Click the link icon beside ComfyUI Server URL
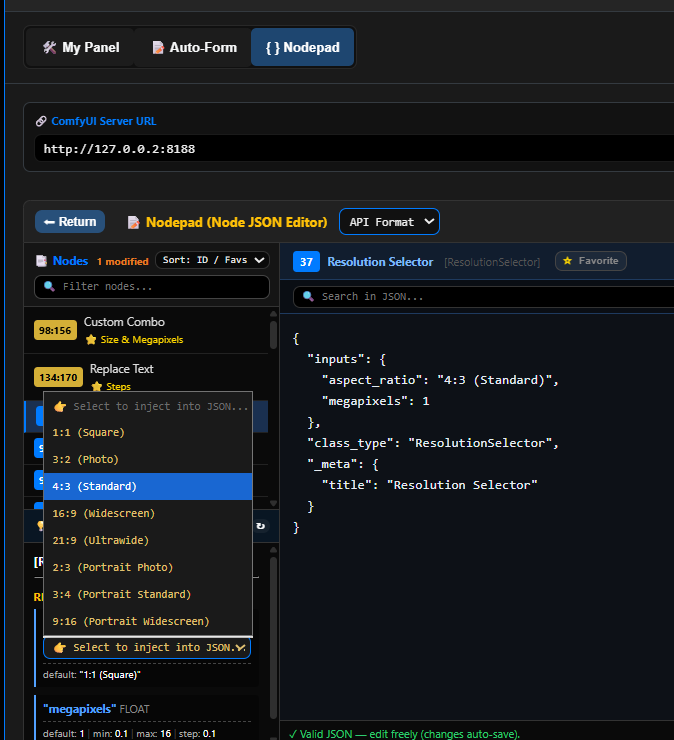 point(41,121)
